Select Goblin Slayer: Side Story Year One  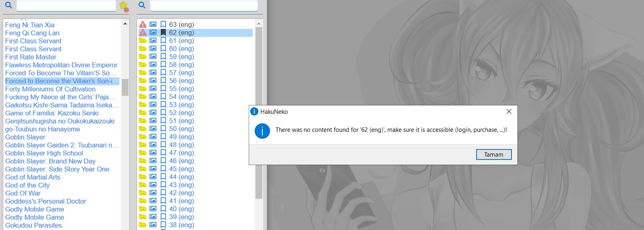click(57, 169)
